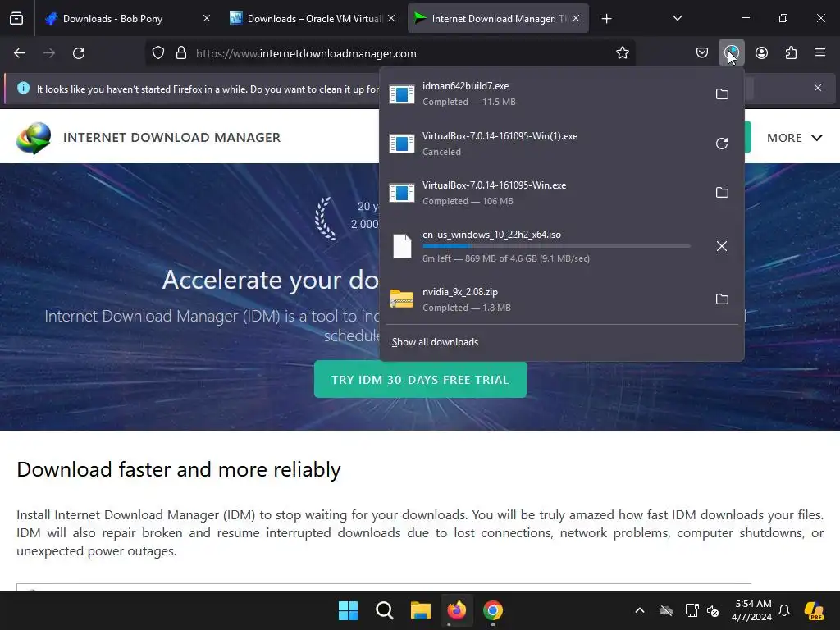Dismiss the Firefox clean up notification
Screen dimensions: 840x630
pyautogui.click(x=818, y=88)
